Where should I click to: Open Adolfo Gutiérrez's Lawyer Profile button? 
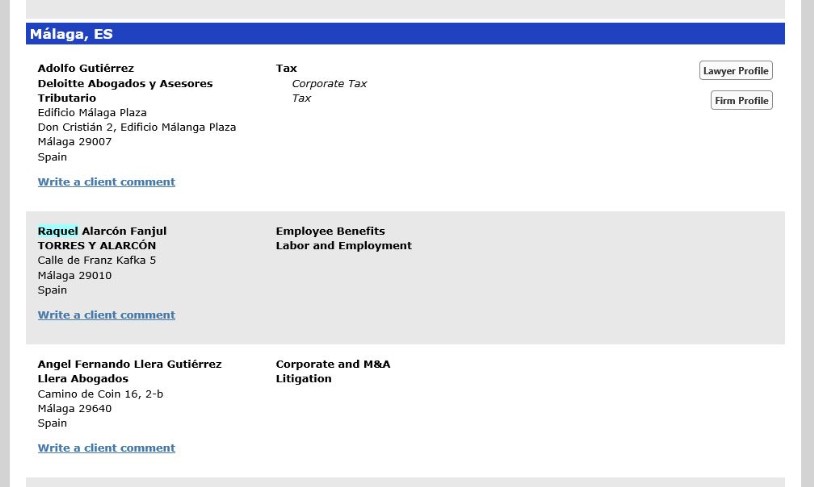pos(735,71)
